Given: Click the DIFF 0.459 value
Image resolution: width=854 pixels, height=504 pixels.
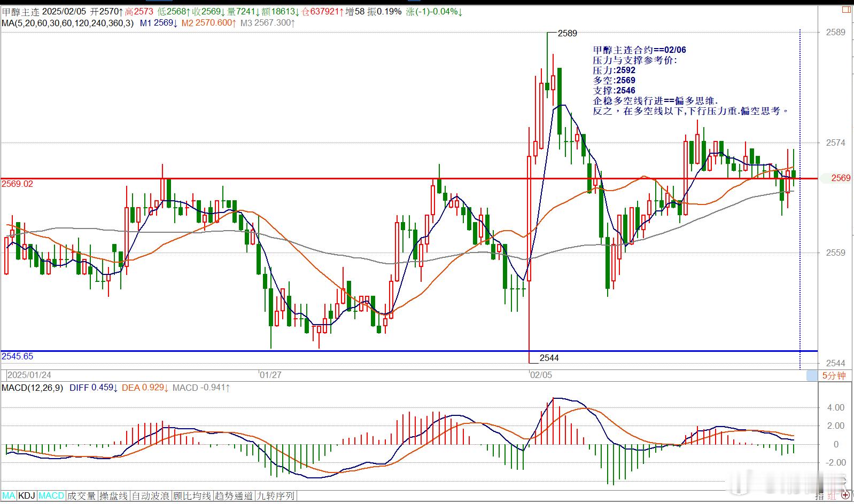Looking at the screenshot, I should (x=94, y=388).
